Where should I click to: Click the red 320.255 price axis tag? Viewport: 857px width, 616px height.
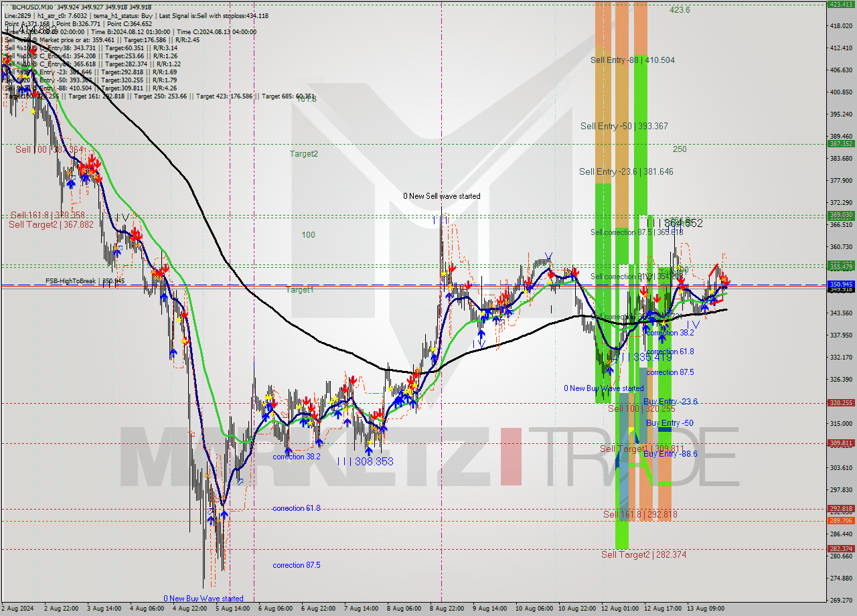coord(841,402)
